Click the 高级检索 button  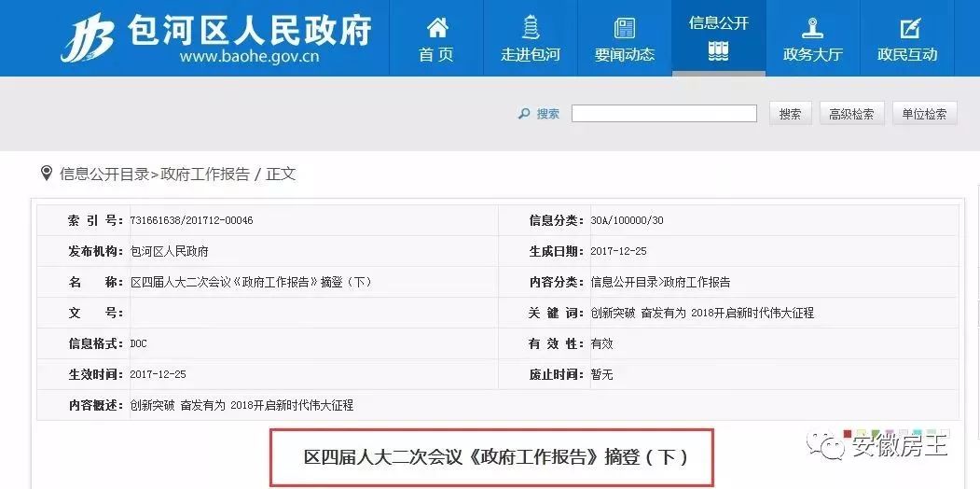point(852,114)
